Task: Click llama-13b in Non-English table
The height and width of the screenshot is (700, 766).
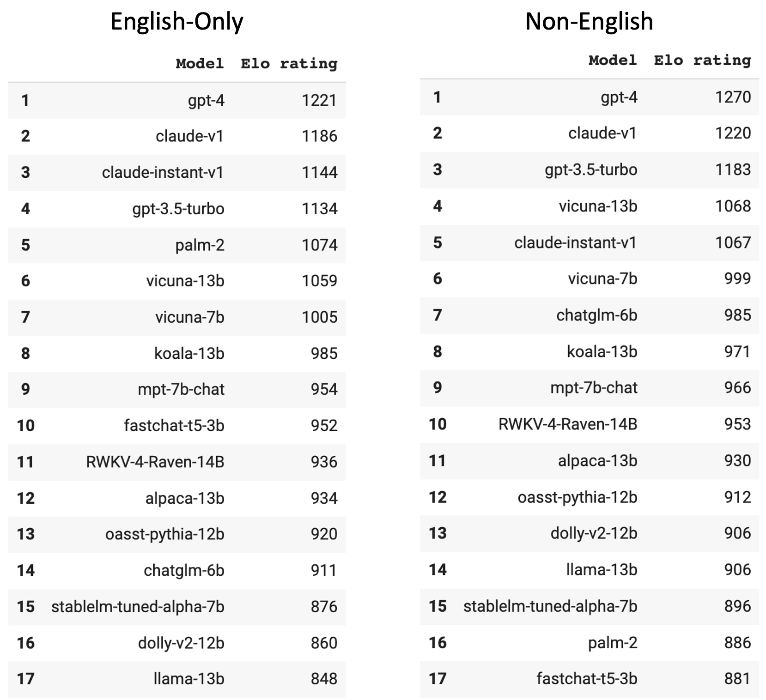Action: tap(602, 569)
